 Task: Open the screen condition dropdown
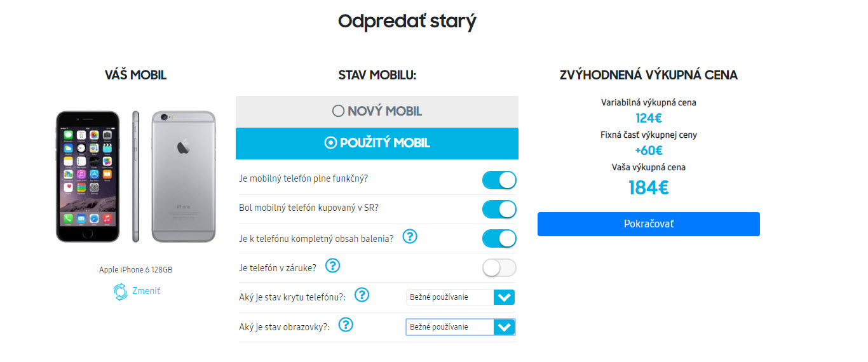[x=450, y=327]
